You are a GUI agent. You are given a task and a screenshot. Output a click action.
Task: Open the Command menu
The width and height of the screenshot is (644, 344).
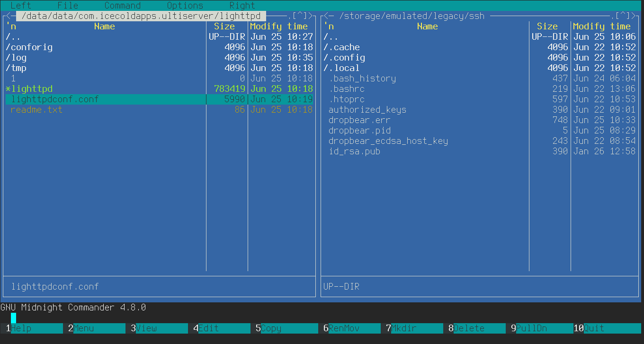pyautogui.click(x=122, y=6)
